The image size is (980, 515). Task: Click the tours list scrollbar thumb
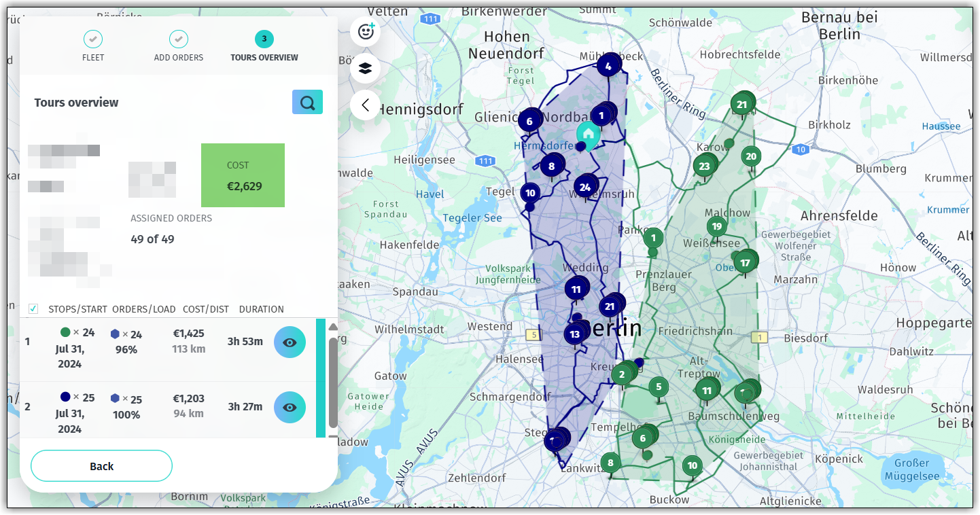tap(333, 383)
